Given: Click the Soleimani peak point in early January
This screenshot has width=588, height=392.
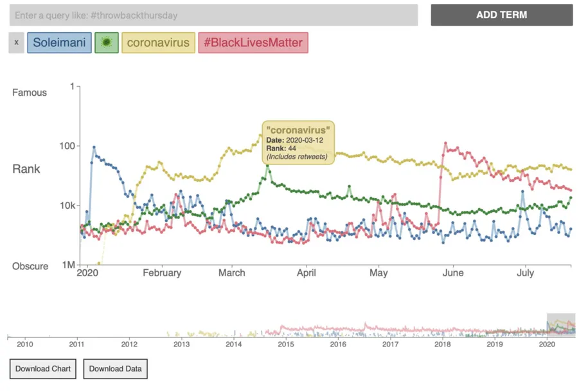Looking at the screenshot, I should tap(94, 148).
